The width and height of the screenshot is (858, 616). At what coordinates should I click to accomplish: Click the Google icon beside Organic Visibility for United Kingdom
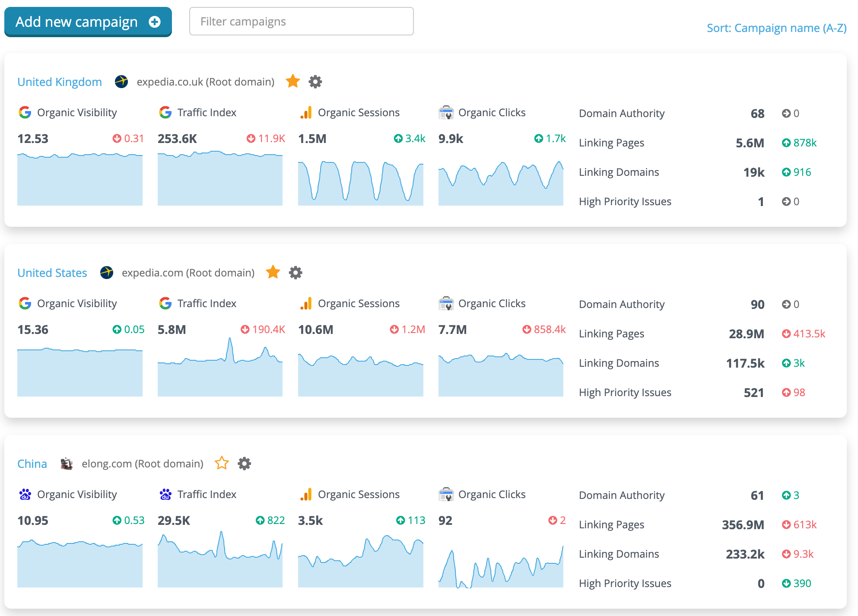coord(25,112)
